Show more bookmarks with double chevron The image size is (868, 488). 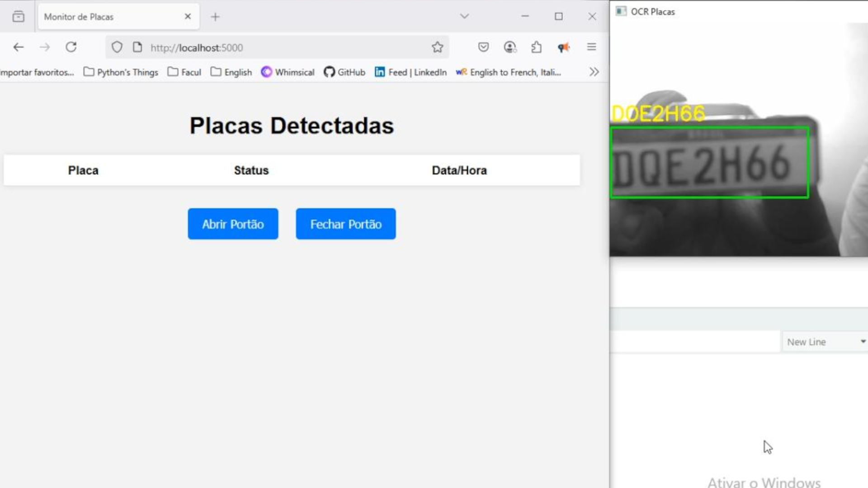coord(594,72)
